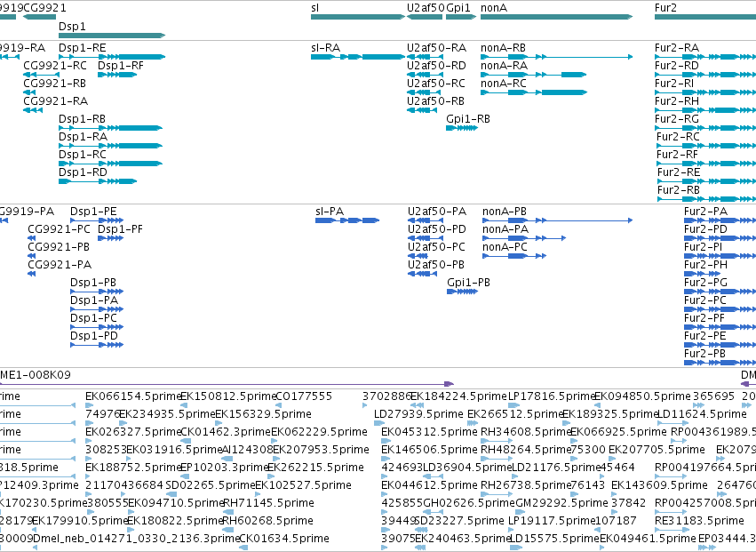756x552 pixels.
Task: Click the CG9921-PC protein label
Action: coord(59,229)
